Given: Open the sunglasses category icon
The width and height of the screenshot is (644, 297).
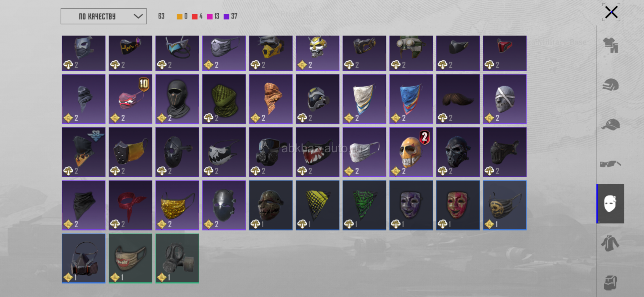Looking at the screenshot, I should pyautogui.click(x=610, y=164).
